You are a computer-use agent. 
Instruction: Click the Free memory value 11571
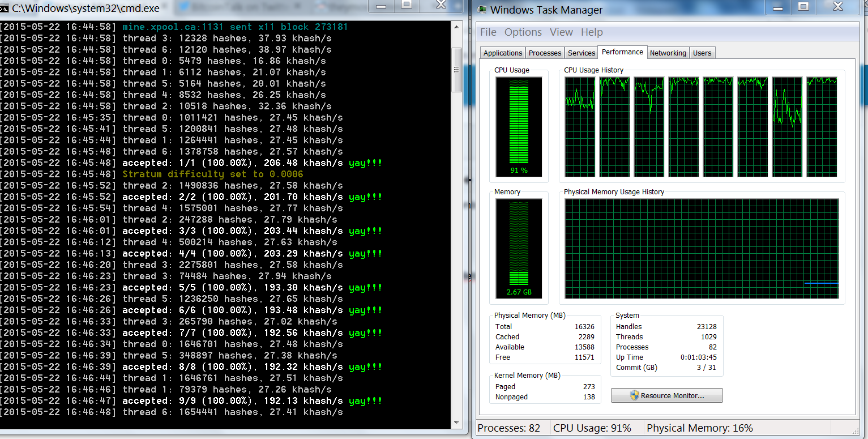(x=585, y=357)
